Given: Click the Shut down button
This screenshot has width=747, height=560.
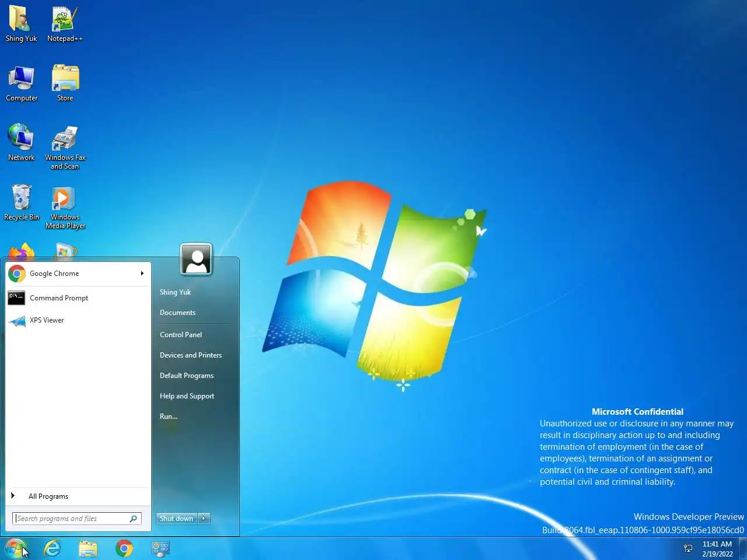Looking at the screenshot, I should [x=177, y=519].
